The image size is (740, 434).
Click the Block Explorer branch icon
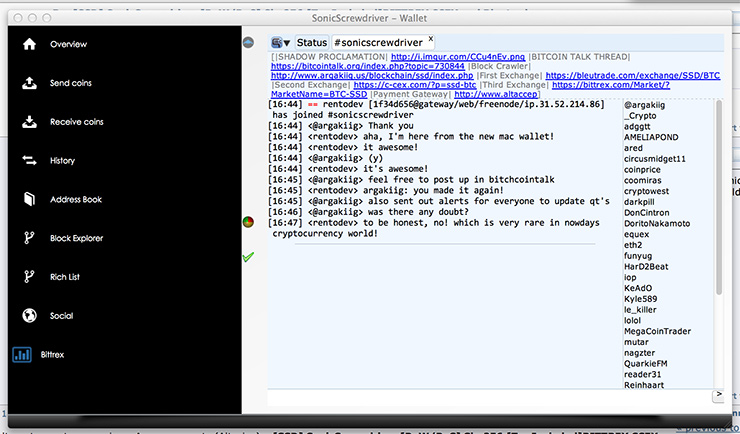coord(29,238)
